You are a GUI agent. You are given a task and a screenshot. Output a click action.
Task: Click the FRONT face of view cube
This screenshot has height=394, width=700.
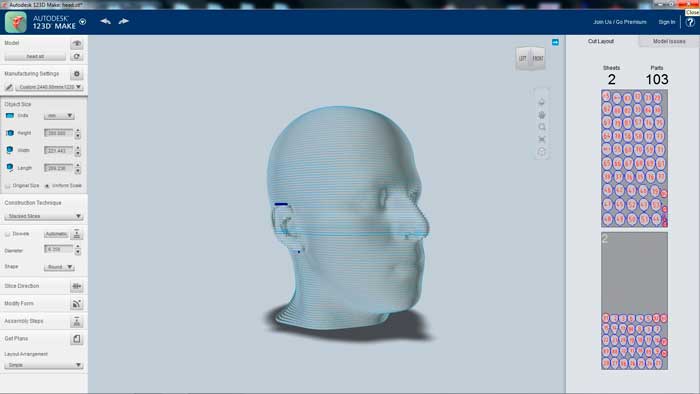[x=538, y=58]
